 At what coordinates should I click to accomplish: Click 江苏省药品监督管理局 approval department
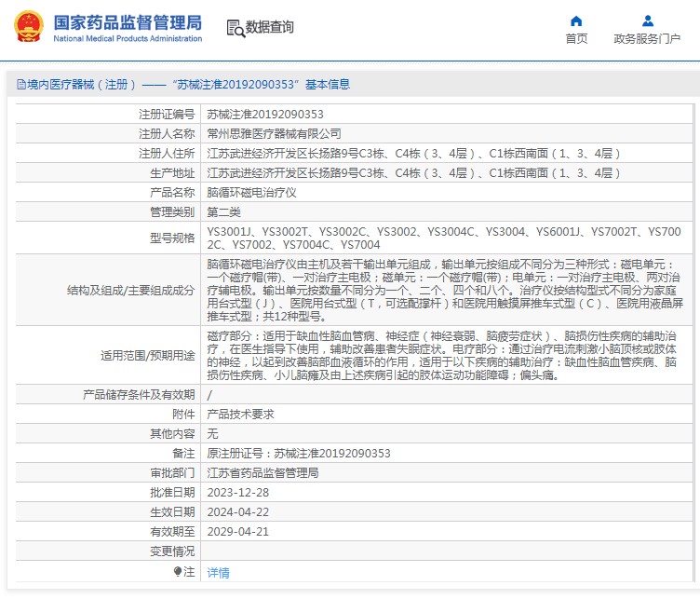click(262, 473)
